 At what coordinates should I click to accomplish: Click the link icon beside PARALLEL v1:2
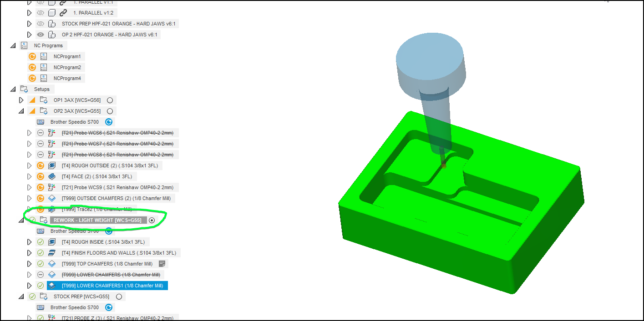coord(63,12)
